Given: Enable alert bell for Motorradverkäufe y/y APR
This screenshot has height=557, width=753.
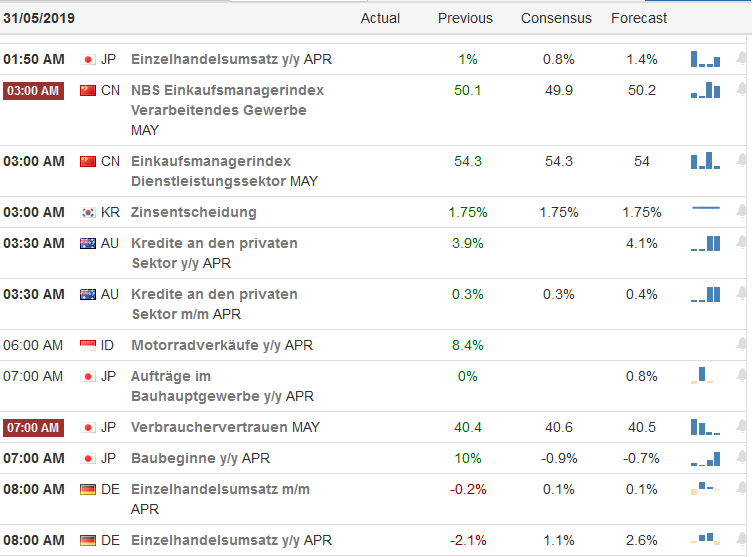Looking at the screenshot, I should (741, 344).
